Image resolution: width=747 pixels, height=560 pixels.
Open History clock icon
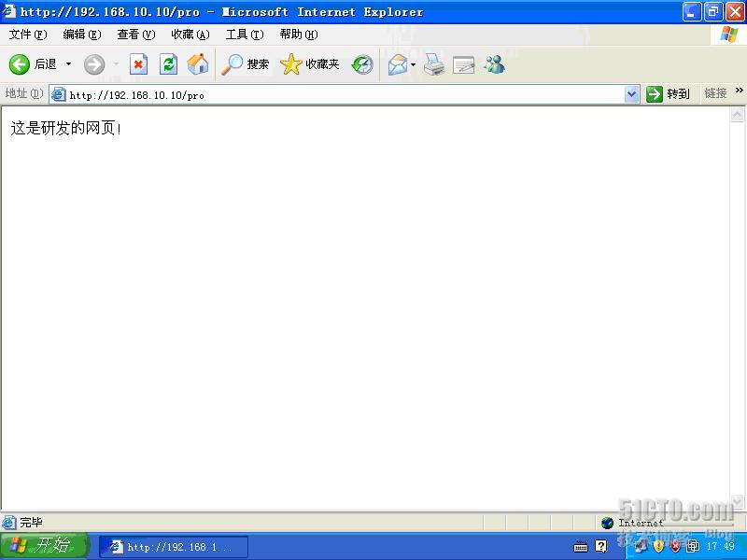(362, 64)
